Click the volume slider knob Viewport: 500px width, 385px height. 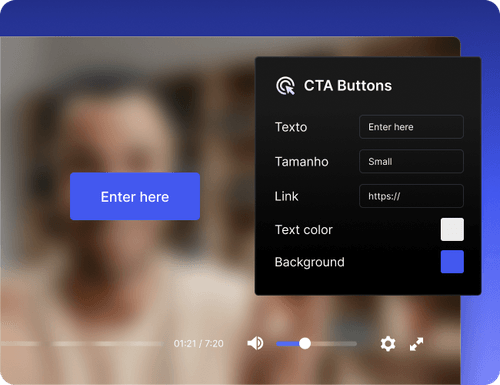tap(305, 343)
